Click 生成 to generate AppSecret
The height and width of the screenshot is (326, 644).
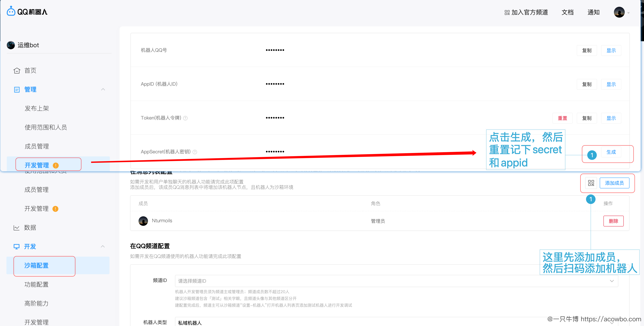611,152
